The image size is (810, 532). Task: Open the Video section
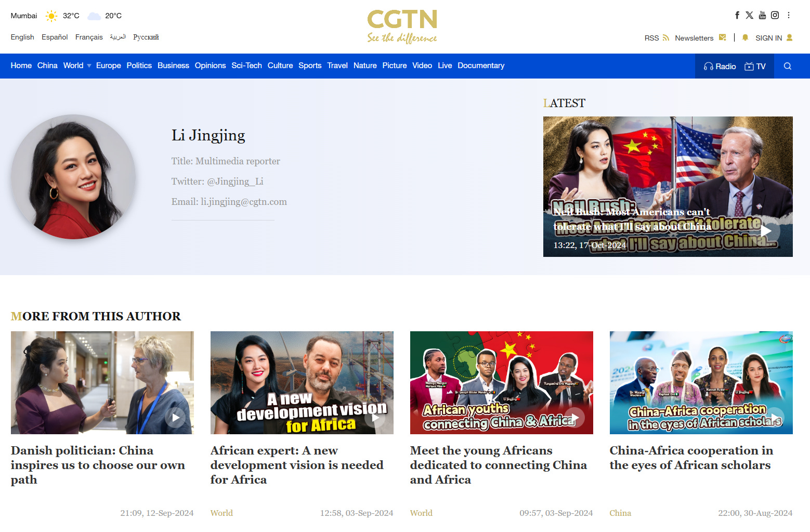(422, 66)
